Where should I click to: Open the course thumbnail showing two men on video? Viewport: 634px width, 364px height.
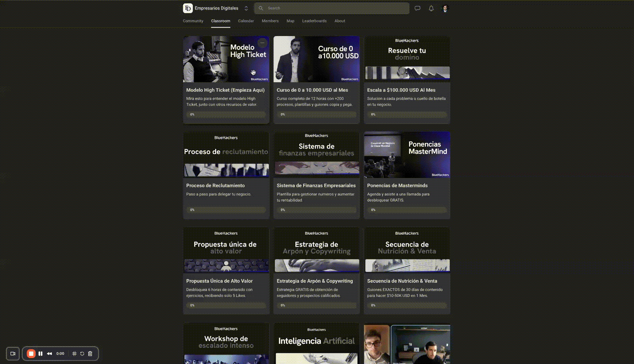407,343
